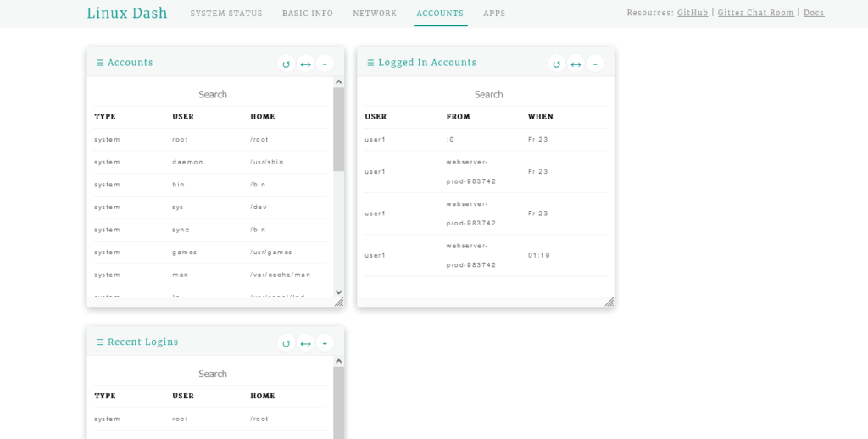Viewport: 868px width, 439px height.
Task: Focus the Accounts widget search field
Action: tap(213, 95)
